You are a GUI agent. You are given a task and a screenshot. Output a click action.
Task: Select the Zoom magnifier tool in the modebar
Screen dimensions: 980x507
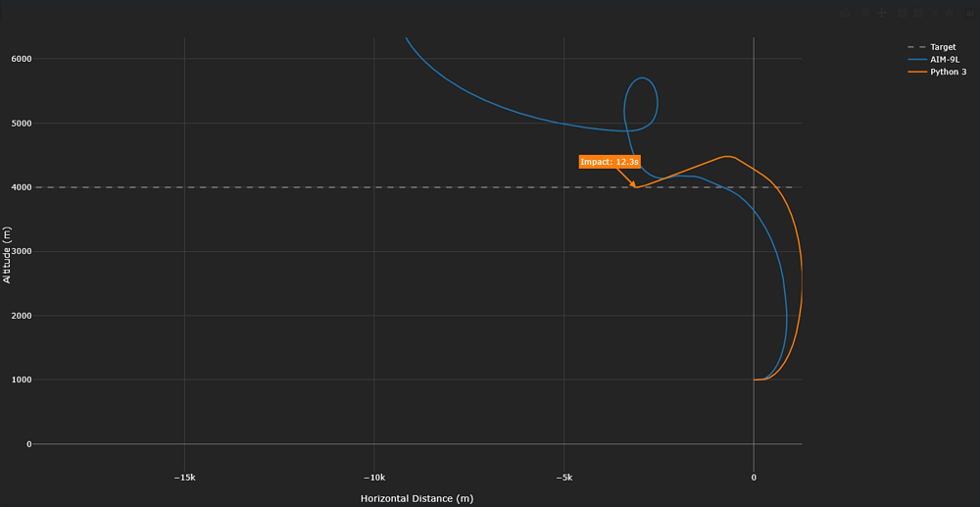point(865,13)
